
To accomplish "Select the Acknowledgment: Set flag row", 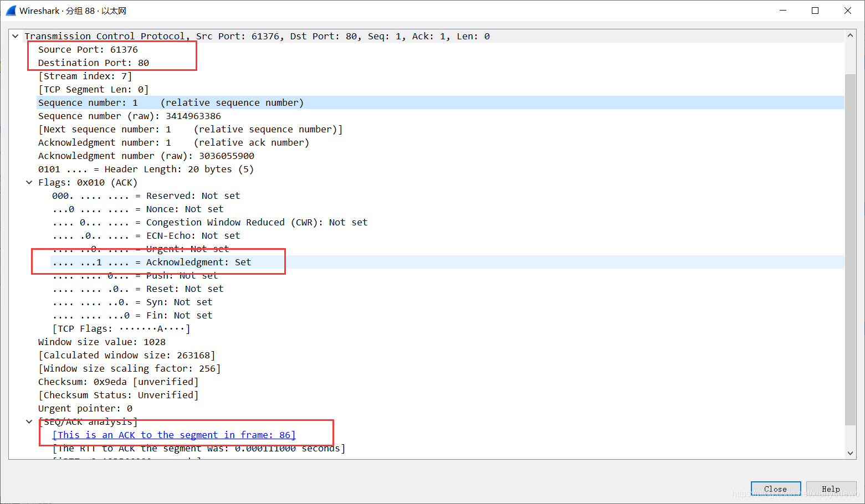I will [447, 262].
